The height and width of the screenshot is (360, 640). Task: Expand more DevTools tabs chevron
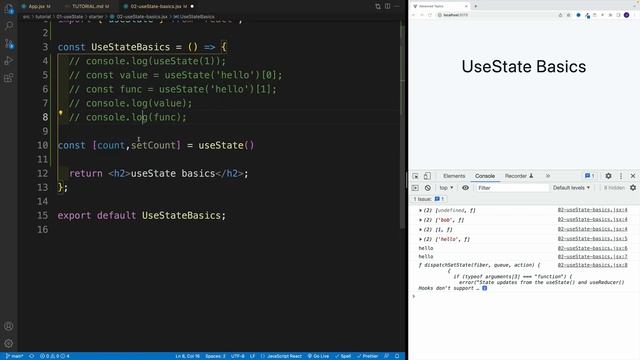click(548, 176)
